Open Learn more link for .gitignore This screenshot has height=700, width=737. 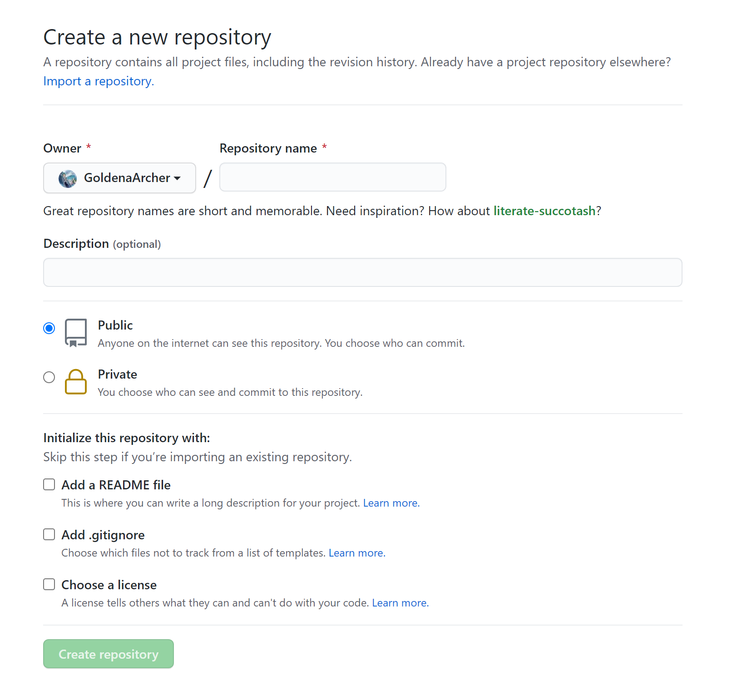pyautogui.click(x=357, y=553)
